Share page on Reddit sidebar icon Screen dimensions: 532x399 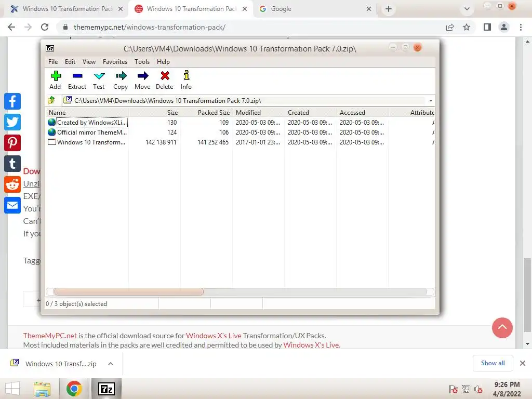(x=12, y=184)
